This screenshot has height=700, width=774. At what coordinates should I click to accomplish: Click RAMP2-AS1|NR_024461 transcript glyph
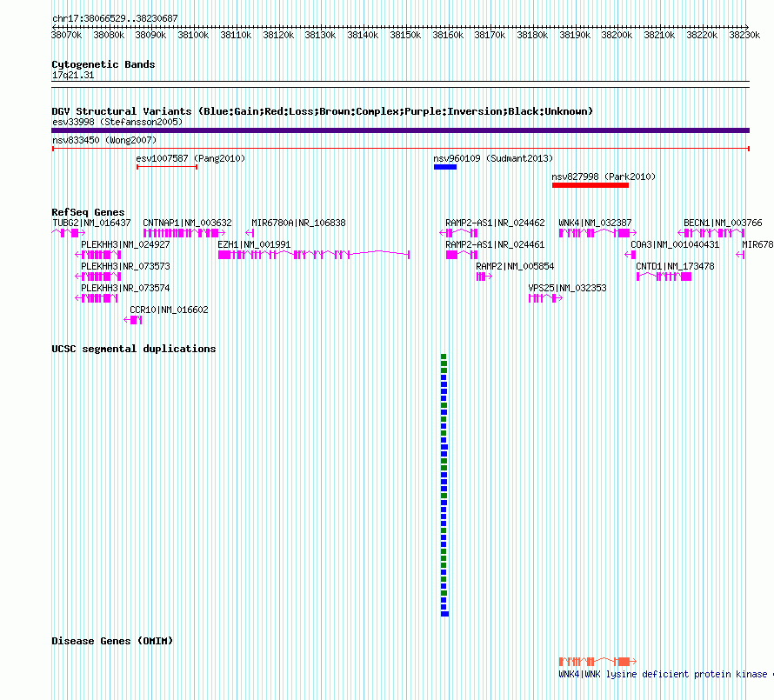click(x=462, y=255)
